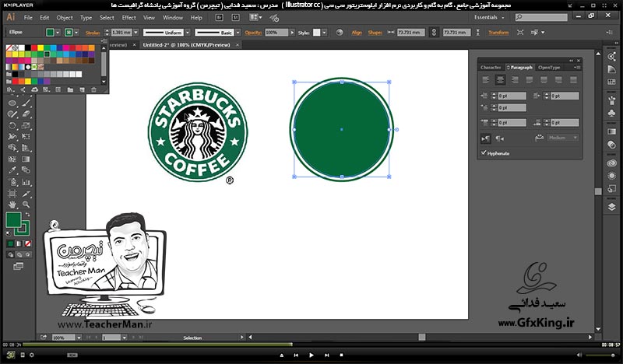The height and width of the screenshot is (364, 623).
Task: Click the Align link in control bar
Action: [x=357, y=33]
